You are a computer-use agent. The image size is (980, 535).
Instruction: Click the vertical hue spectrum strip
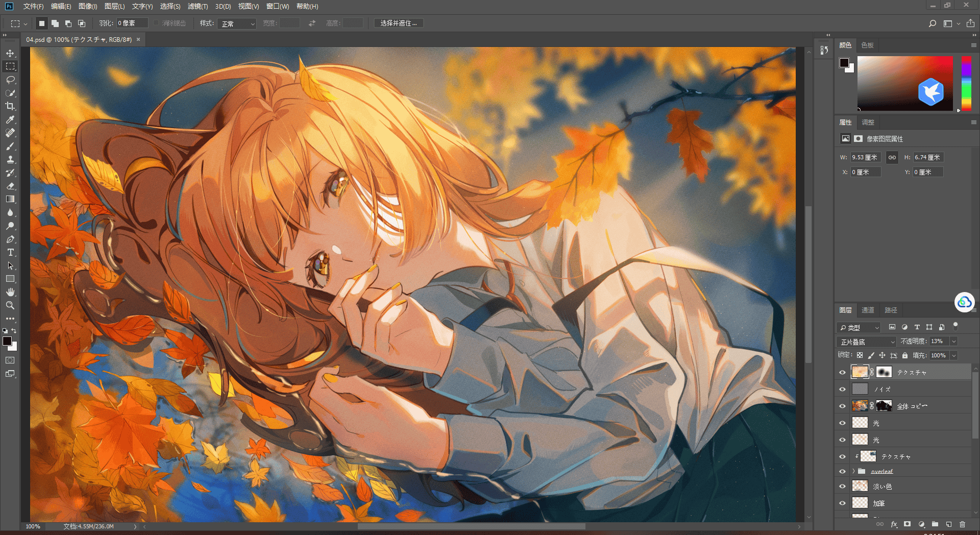tap(966, 83)
